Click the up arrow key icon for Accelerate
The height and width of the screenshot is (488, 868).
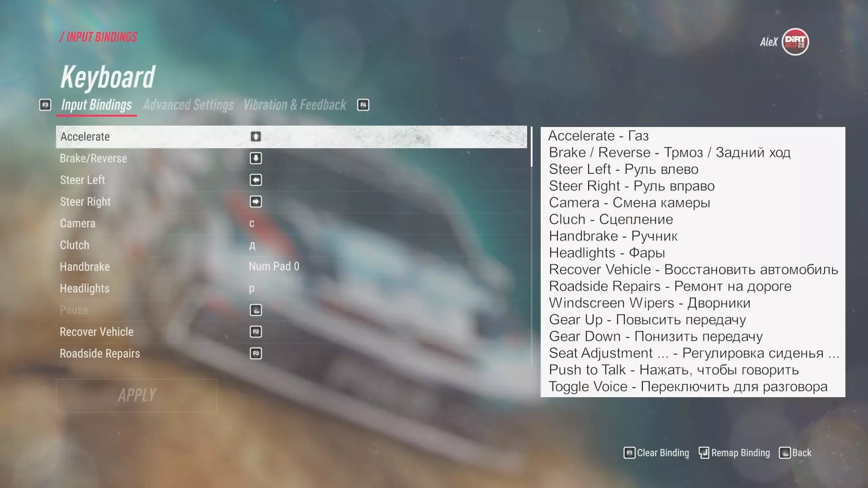(256, 136)
